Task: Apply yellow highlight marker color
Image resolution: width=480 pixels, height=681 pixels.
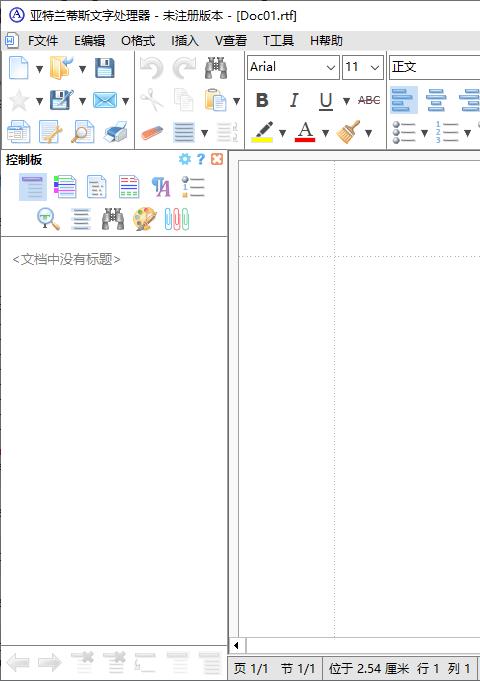Action: [262, 132]
